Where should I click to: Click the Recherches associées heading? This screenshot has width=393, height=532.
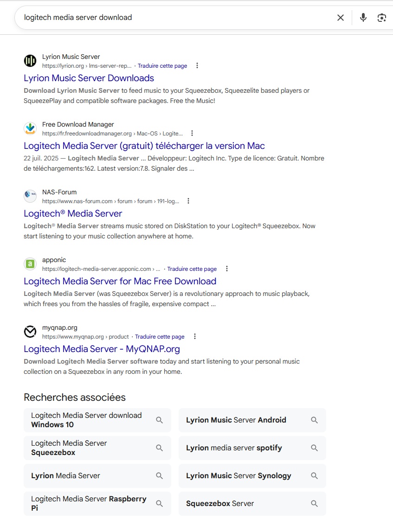(75, 397)
